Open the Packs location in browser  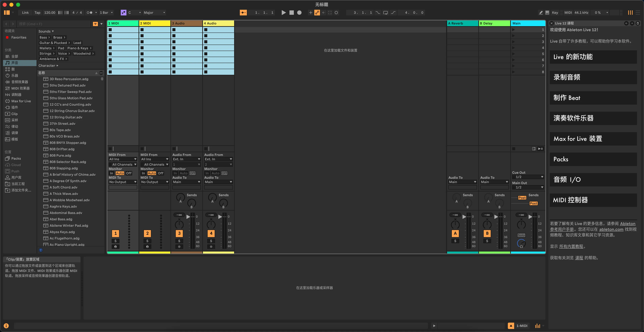pos(16,158)
